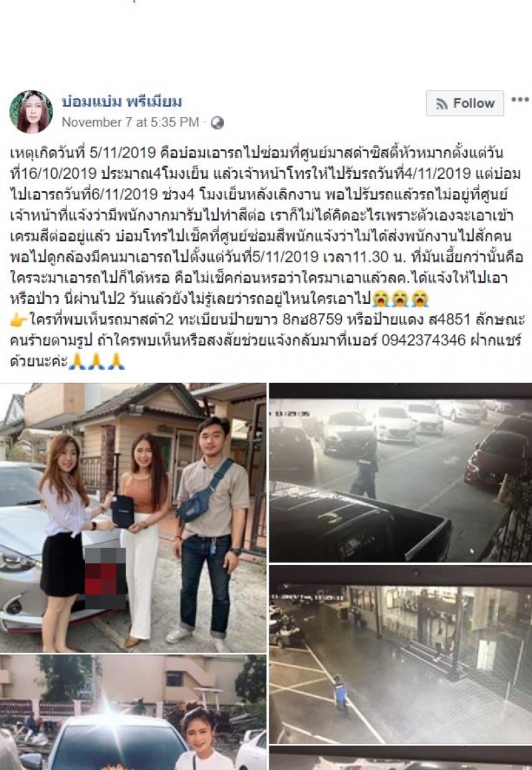
Task: Click the public globe privacy icon
Action: tap(217, 123)
